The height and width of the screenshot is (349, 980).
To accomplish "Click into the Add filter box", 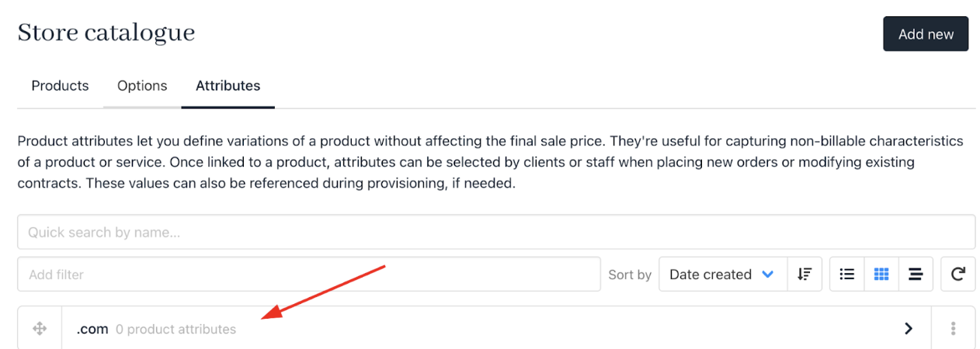I will tap(309, 275).
